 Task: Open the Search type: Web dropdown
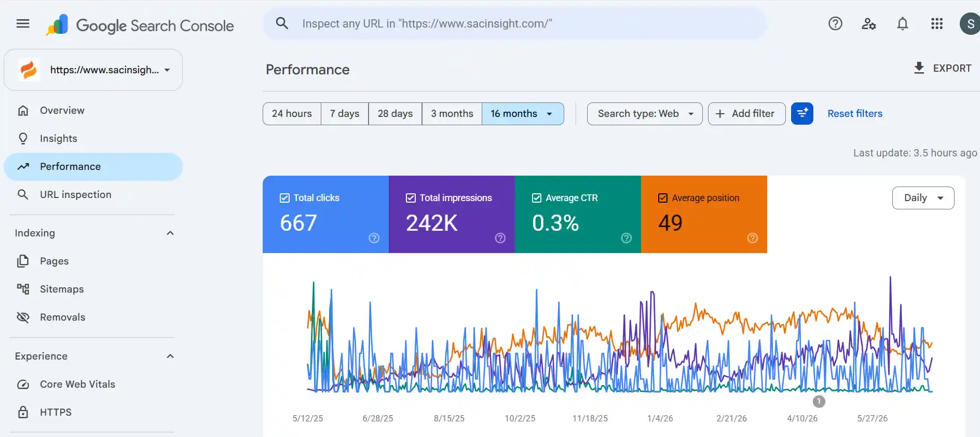pos(645,114)
